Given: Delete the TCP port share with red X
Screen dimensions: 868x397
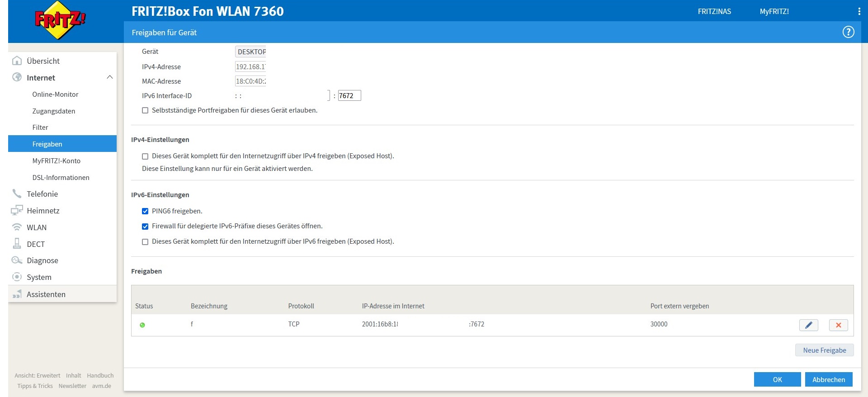Looking at the screenshot, I should pos(838,325).
